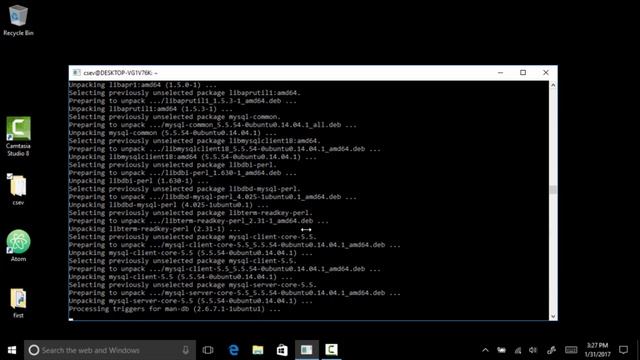The image size is (640, 360).
Task: Tick the checkbox on the csev folder icon
Action: click(10, 176)
